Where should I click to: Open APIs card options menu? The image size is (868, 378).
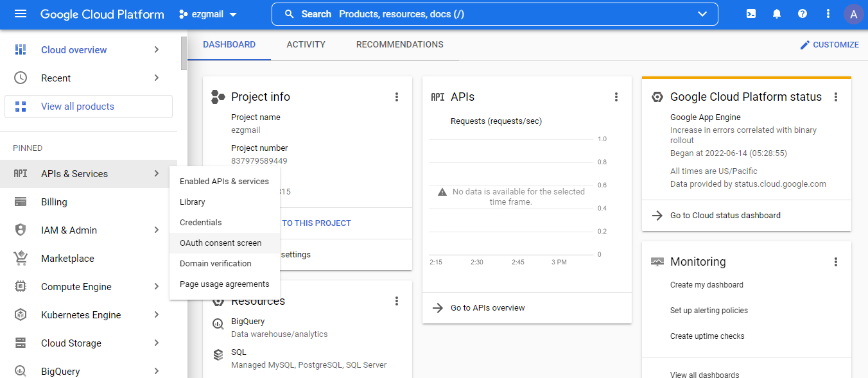(616, 97)
